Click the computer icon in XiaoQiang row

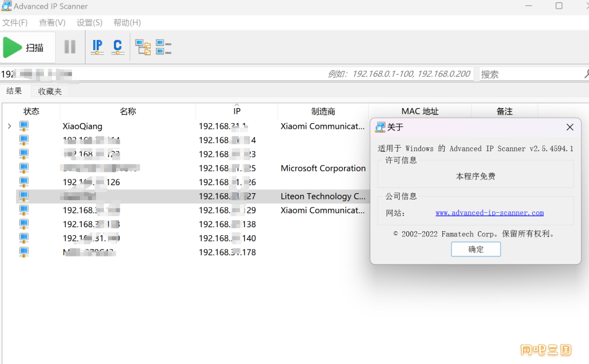[24, 126]
